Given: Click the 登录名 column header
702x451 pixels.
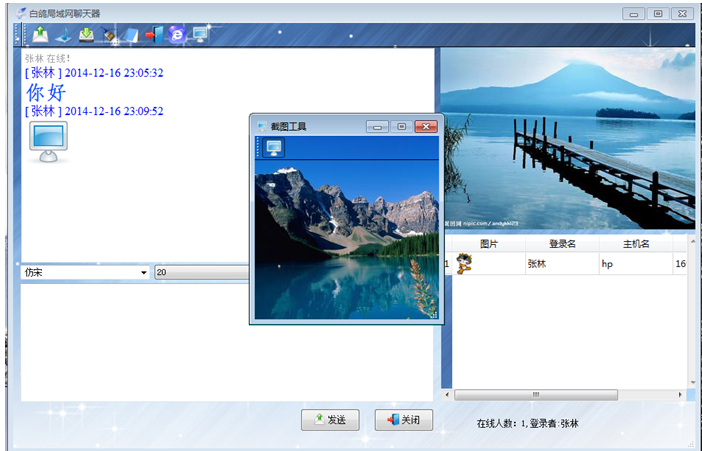Looking at the screenshot, I should click(562, 244).
